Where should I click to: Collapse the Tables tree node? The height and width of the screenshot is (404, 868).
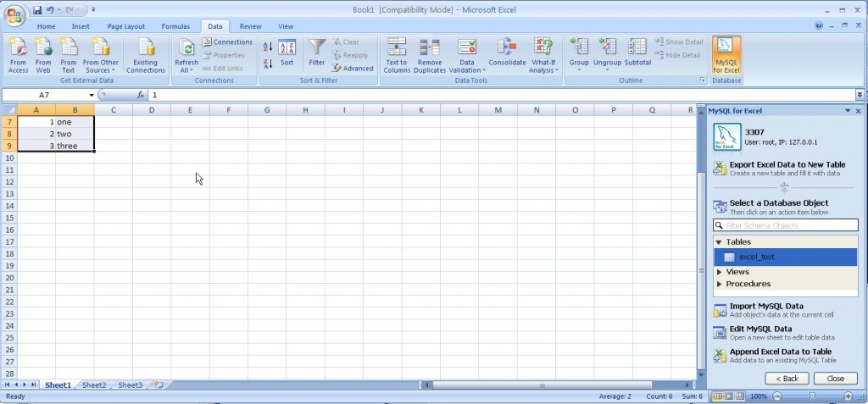click(719, 242)
